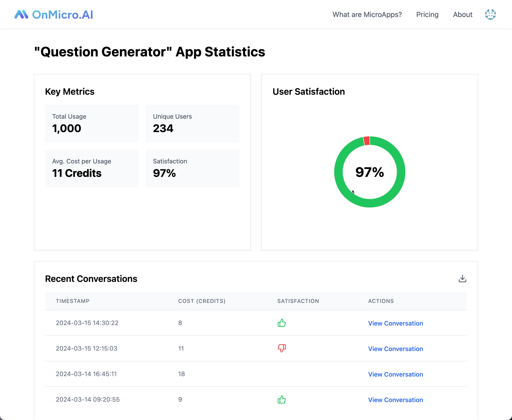Open the user avatar profile icon
This screenshot has height=420, width=512.
tap(490, 15)
